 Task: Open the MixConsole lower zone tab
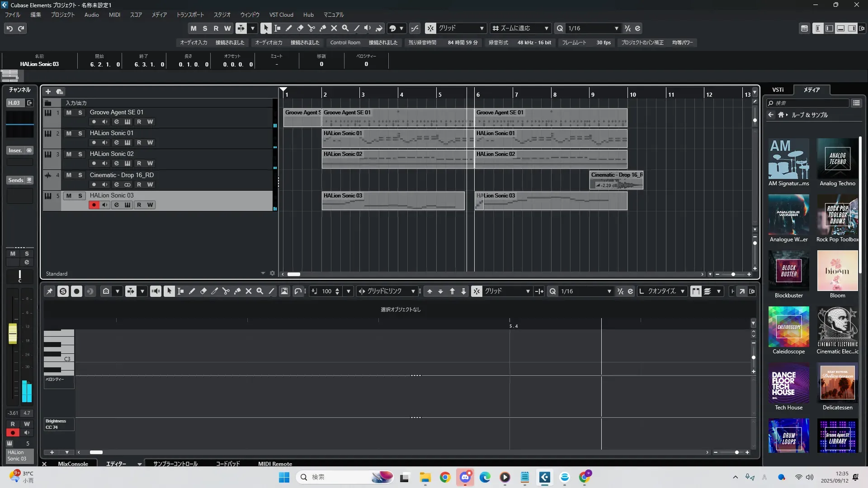[x=73, y=464]
